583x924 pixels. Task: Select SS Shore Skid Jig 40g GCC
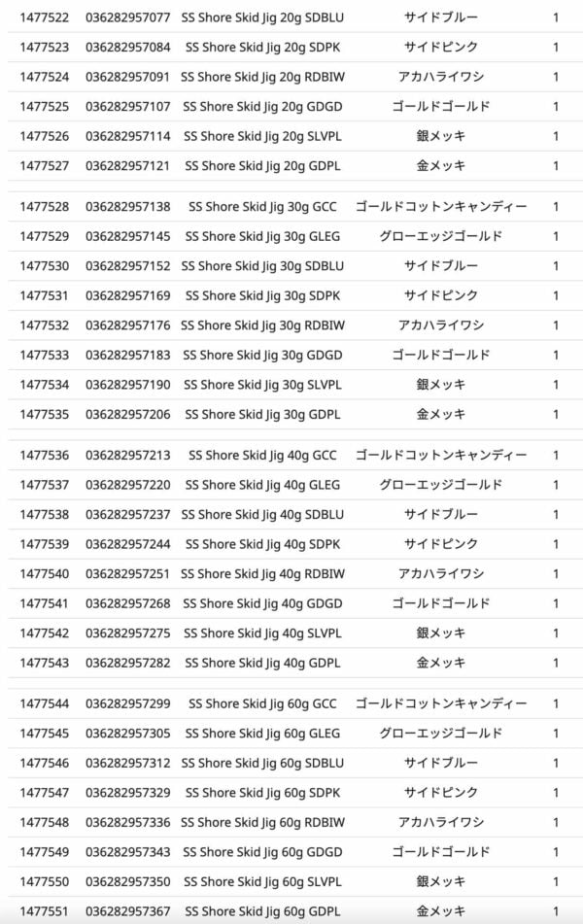coord(263,456)
